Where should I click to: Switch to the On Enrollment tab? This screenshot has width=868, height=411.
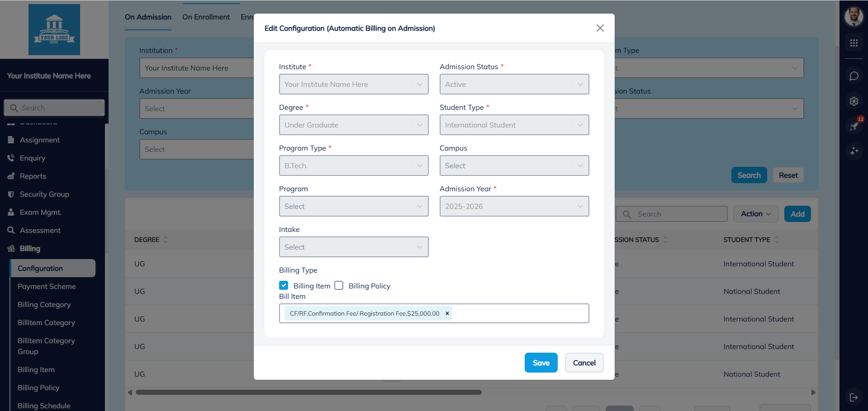pos(206,17)
